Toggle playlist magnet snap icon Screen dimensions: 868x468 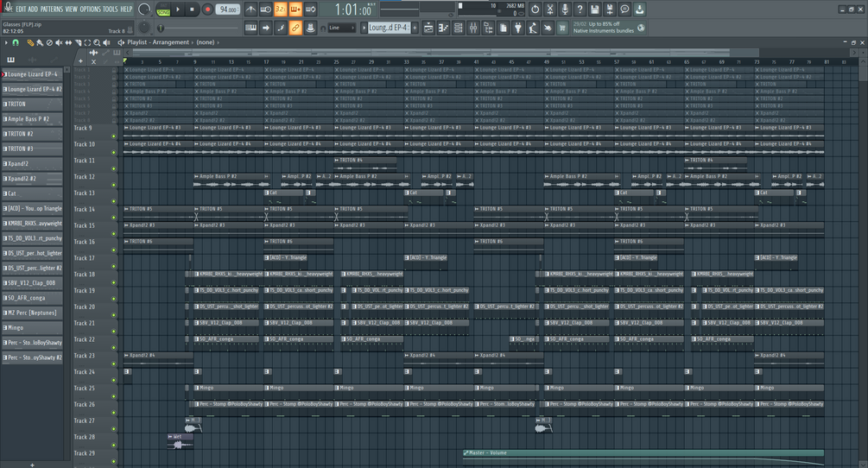pos(16,42)
